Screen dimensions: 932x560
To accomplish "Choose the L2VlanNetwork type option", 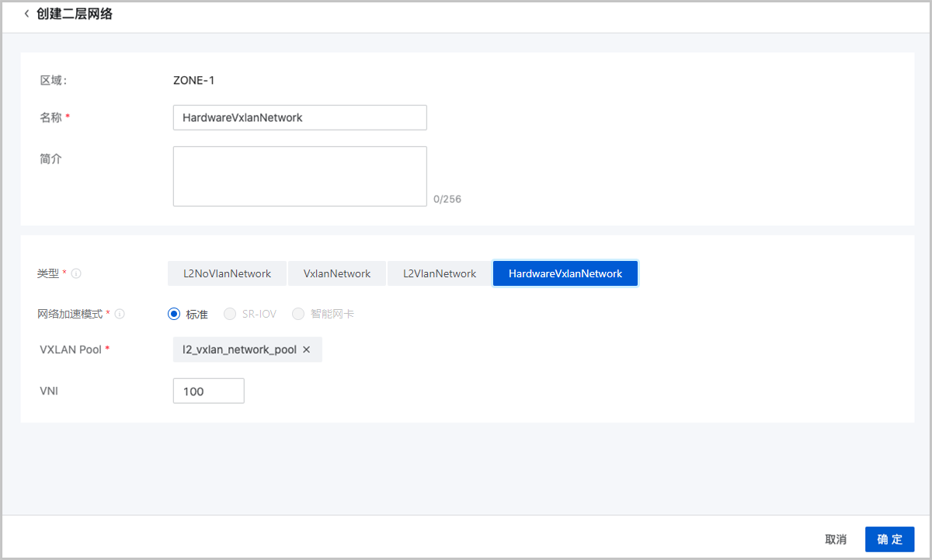I will (439, 273).
